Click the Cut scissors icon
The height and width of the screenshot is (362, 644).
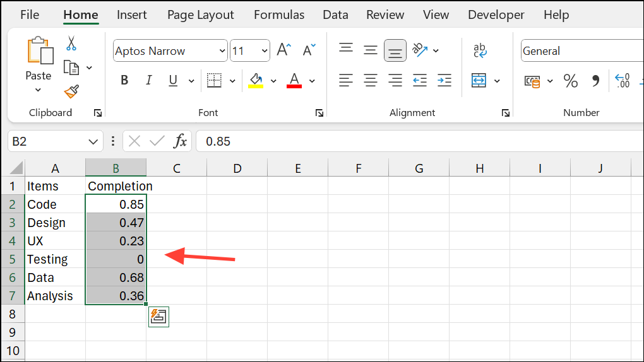pos(71,44)
